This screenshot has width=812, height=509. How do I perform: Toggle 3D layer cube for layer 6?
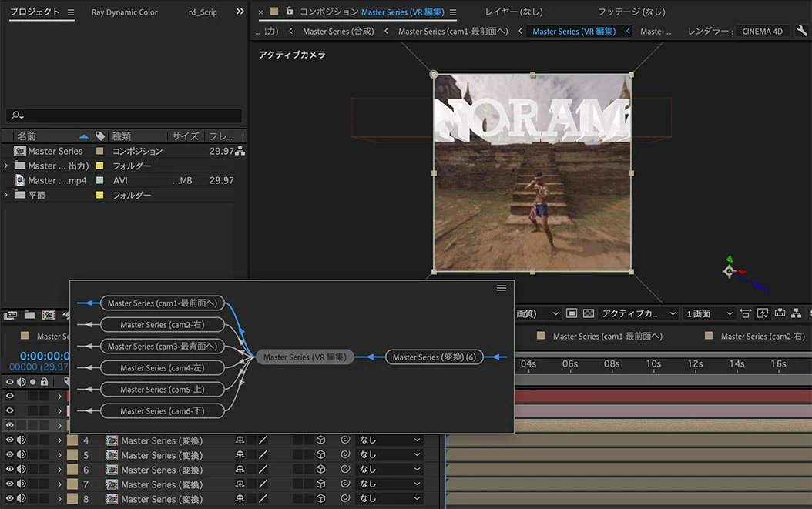321,470
